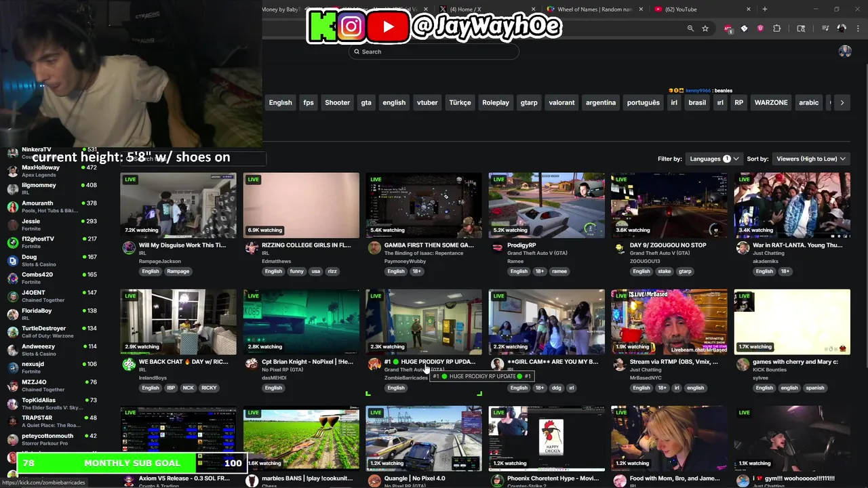Open GAMBA FIRST THEN SOME GA... stream title
The width and height of the screenshot is (868, 488).
click(429, 245)
